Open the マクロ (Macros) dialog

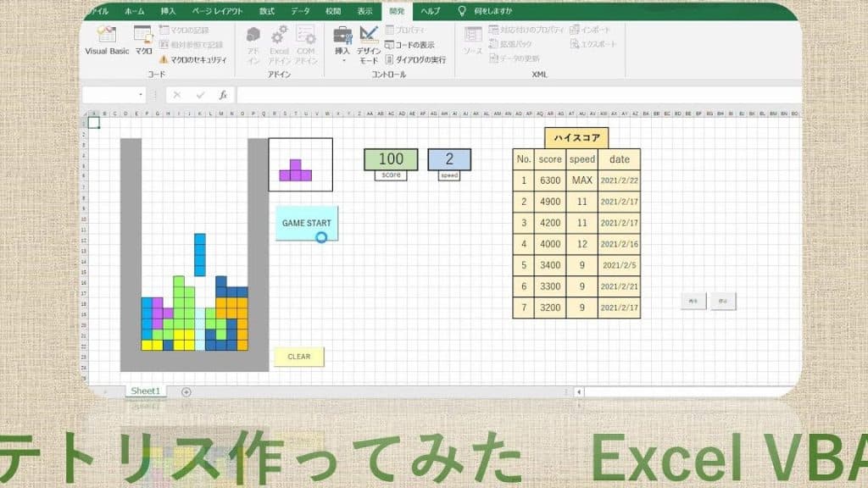(144, 41)
